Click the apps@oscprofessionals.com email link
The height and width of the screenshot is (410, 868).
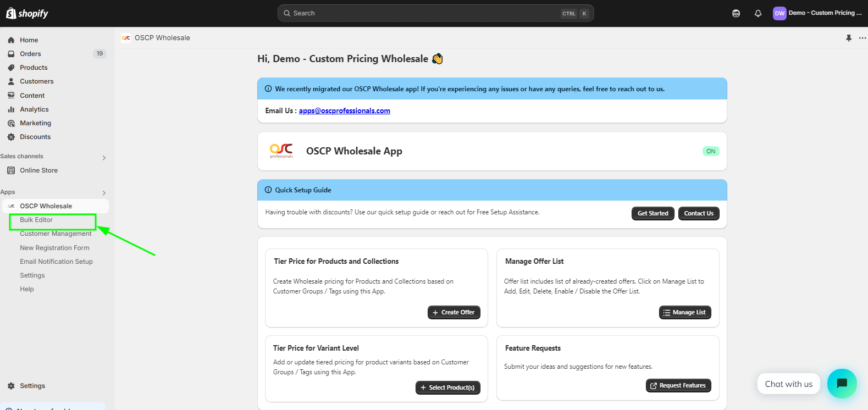(344, 110)
